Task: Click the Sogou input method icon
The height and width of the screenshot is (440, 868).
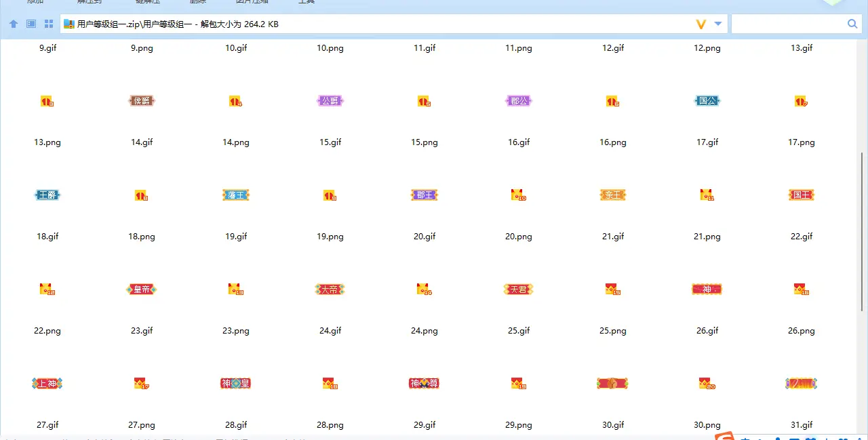Action: 726,436
